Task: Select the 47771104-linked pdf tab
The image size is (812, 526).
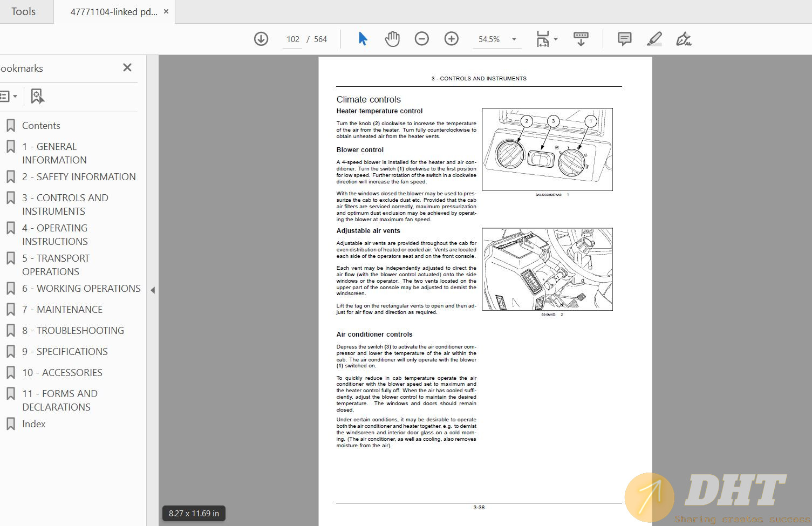Action: point(114,11)
